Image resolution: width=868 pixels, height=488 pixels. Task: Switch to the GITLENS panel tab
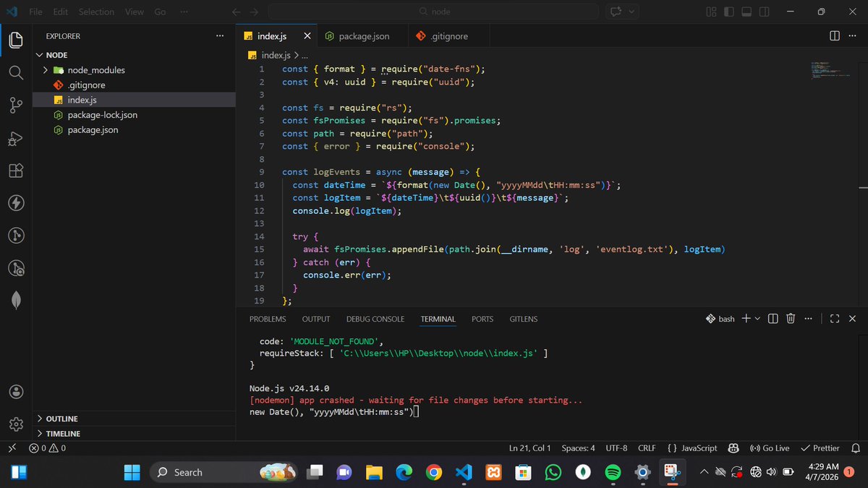pyautogui.click(x=524, y=319)
